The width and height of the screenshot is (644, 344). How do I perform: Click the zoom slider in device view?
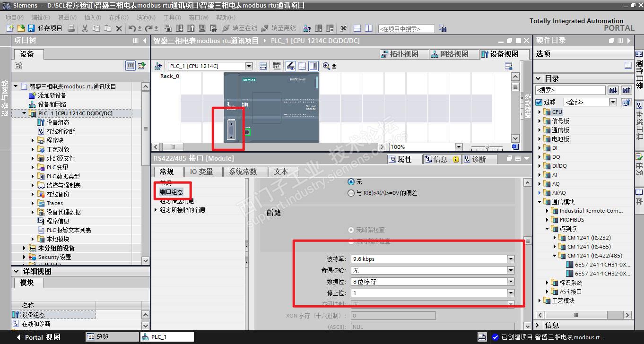coord(487,147)
